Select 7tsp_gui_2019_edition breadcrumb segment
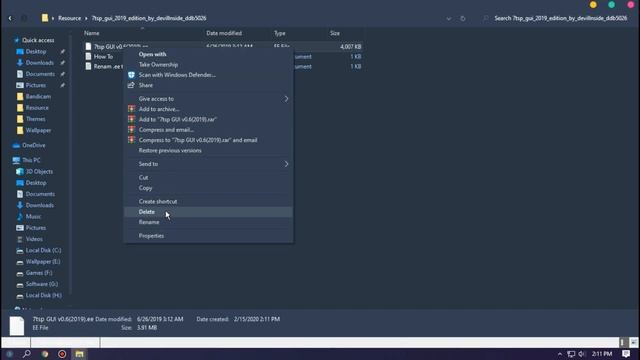The image size is (640, 360). tap(149, 18)
